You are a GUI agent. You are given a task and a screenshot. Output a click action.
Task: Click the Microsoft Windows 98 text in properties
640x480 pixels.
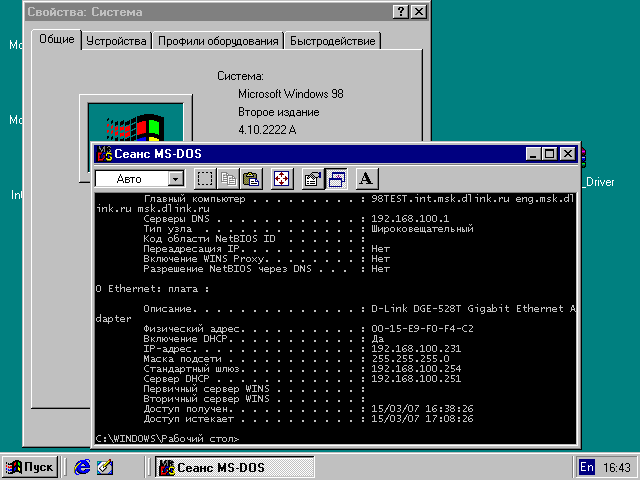[291, 94]
